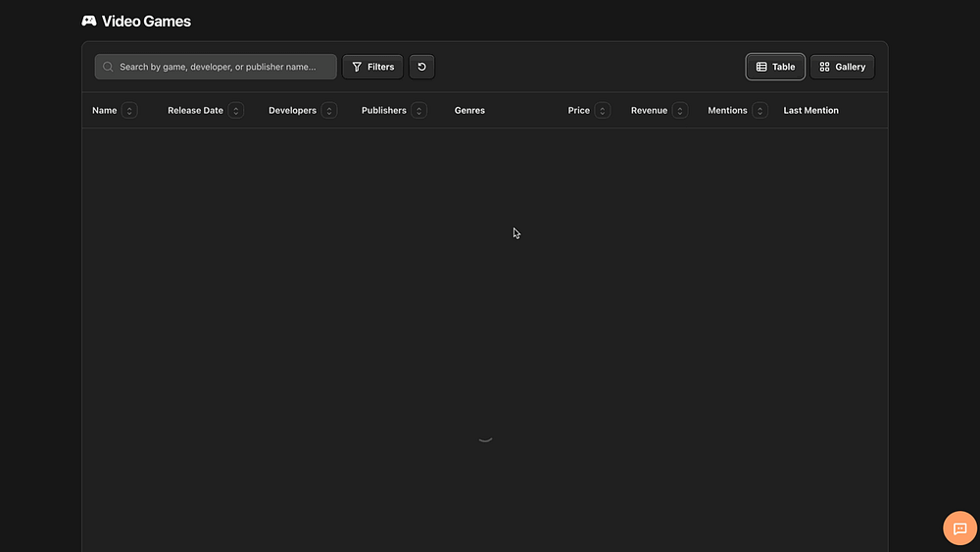Switch to Table view
The image size is (980, 552).
tap(775, 67)
